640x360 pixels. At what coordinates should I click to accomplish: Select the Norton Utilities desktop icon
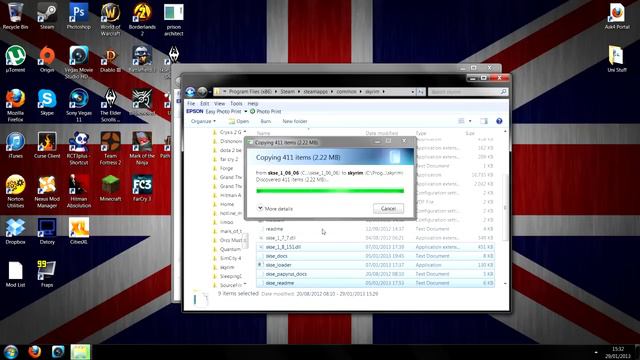coord(15,192)
